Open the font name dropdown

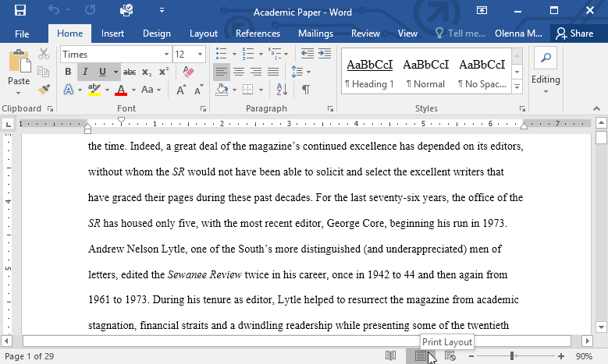tap(166, 55)
